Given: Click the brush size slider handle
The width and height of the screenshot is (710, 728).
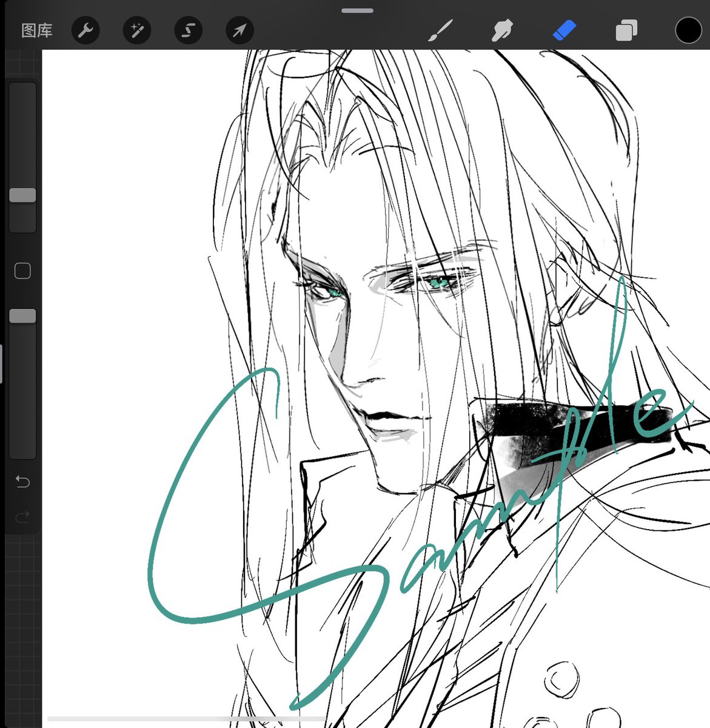Looking at the screenshot, I should [22, 195].
